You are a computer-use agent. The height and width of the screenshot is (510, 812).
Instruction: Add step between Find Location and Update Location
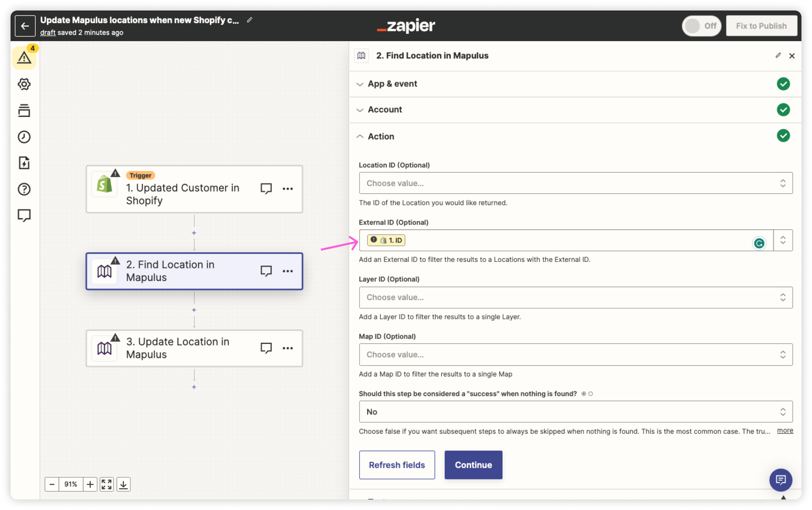pos(194,310)
